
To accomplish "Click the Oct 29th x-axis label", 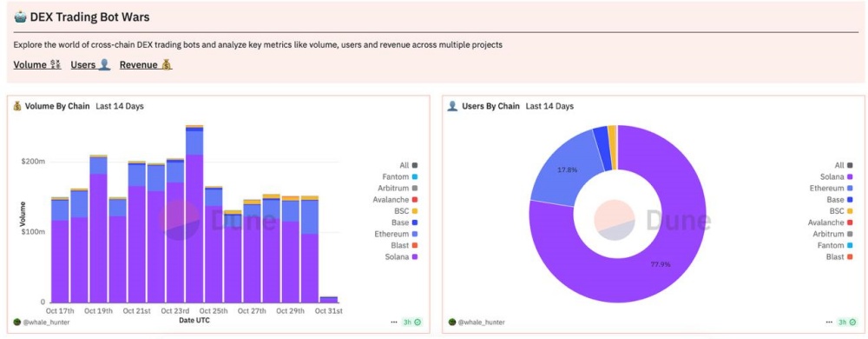I will point(290,311).
